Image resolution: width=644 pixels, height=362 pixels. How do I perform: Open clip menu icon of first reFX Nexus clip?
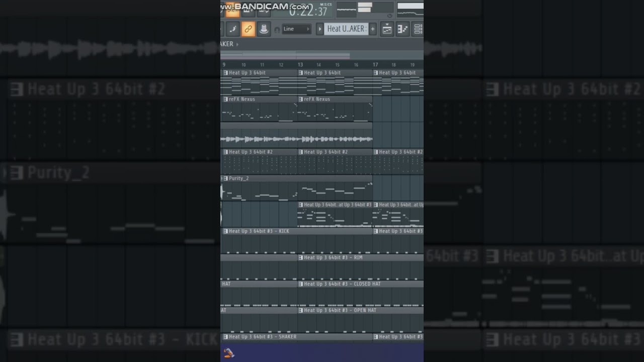225,99
